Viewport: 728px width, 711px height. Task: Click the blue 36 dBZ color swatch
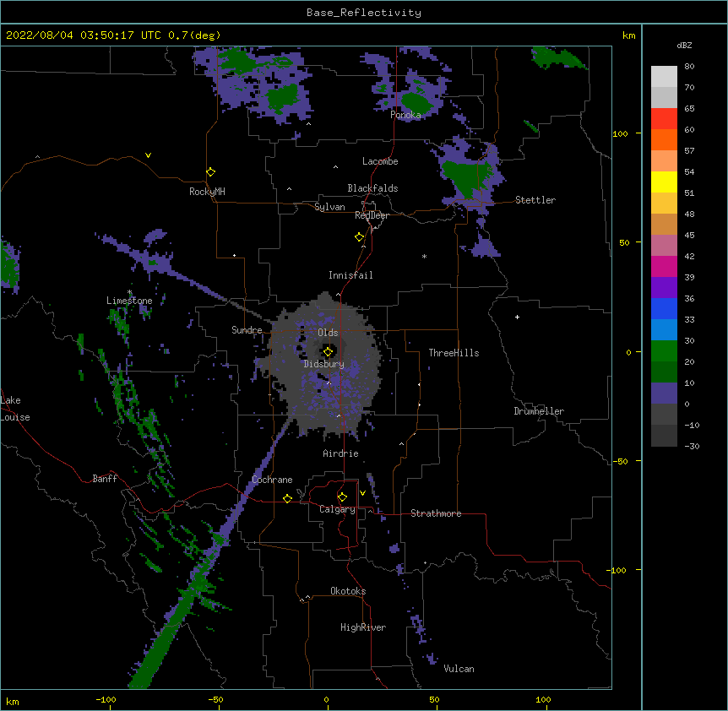tap(664, 308)
